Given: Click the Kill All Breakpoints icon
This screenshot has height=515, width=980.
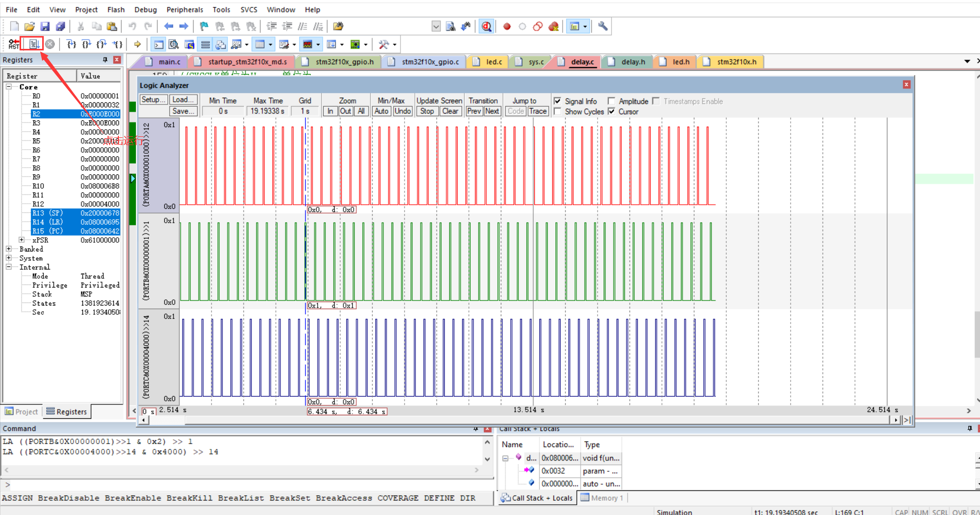Looking at the screenshot, I should point(554,26).
